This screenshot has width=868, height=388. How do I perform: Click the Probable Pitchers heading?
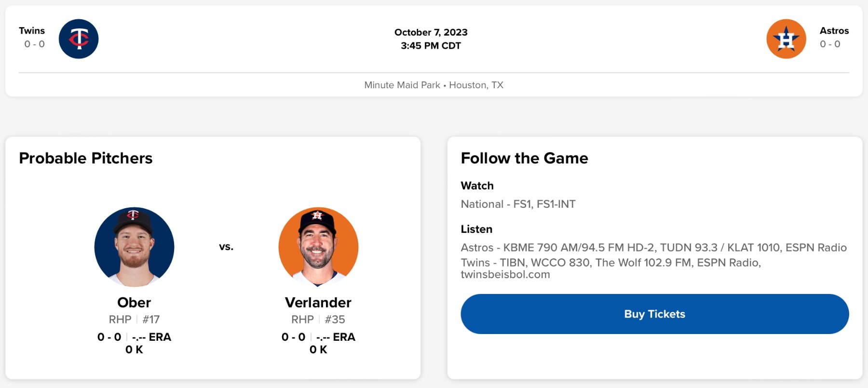click(x=86, y=158)
